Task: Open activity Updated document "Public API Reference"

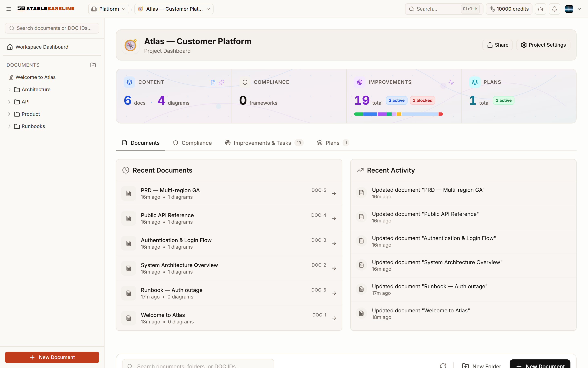Action: coord(463,217)
